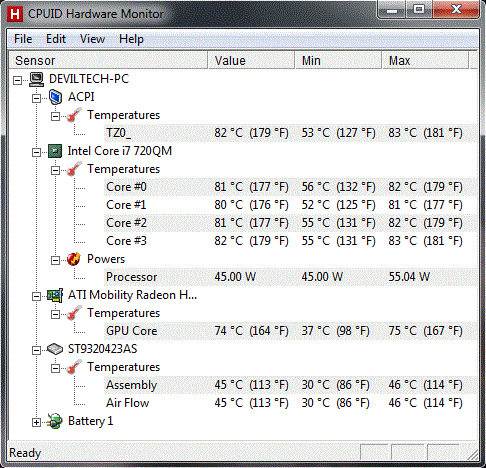Image resolution: width=486 pixels, height=468 pixels.
Task: Click the thermometer icon under Intel Core i7
Action: 74,169
